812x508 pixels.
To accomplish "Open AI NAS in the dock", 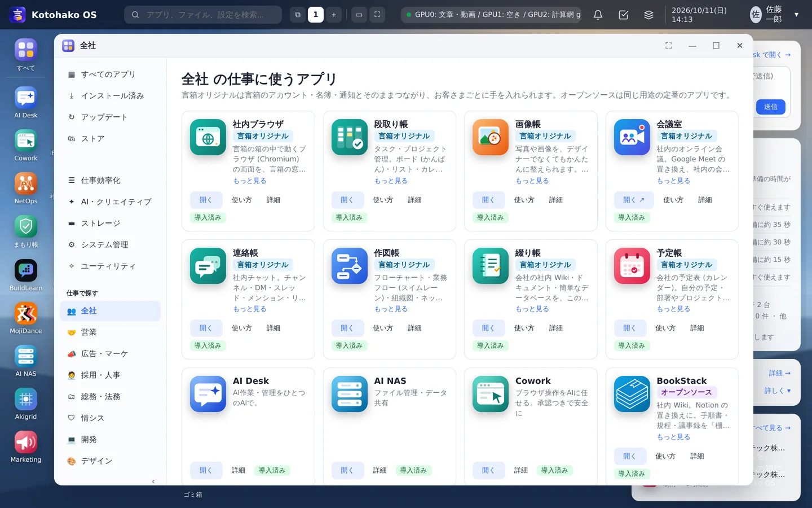I will point(26,356).
